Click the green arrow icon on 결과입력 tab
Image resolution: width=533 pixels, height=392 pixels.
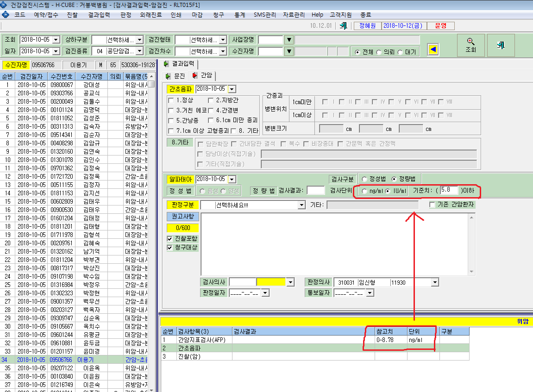[166, 64]
